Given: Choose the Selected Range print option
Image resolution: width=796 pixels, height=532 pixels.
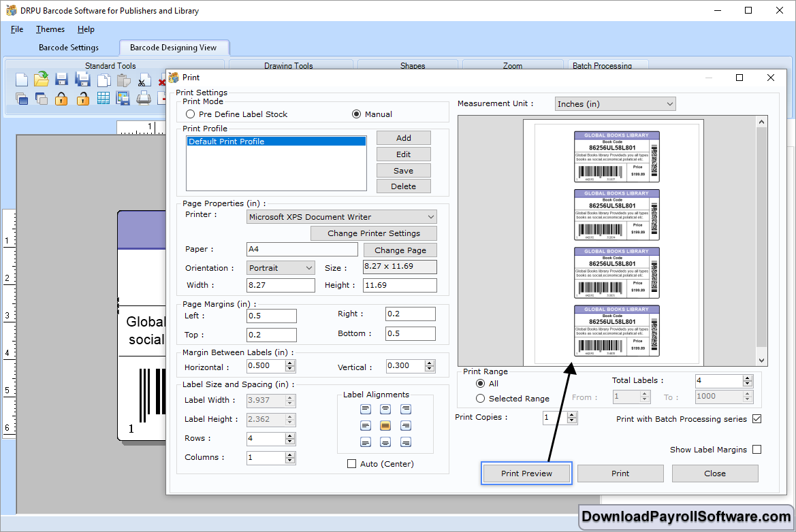Looking at the screenshot, I should pyautogui.click(x=481, y=399).
